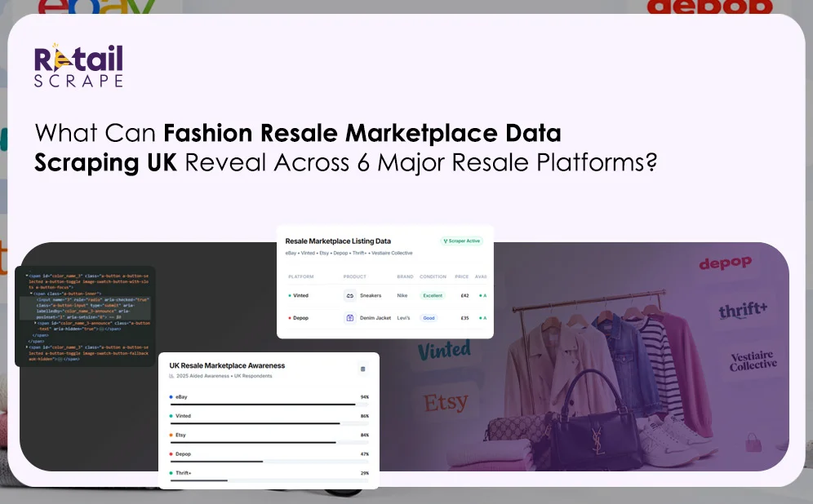Select the PRICE column header
This screenshot has height=504, width=813.
tap(461, 276)
